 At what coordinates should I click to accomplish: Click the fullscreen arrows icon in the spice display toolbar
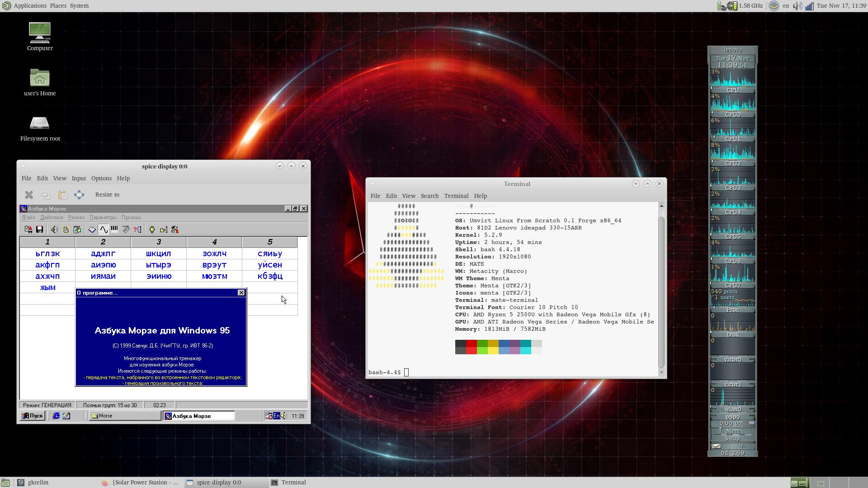(79, 195)
